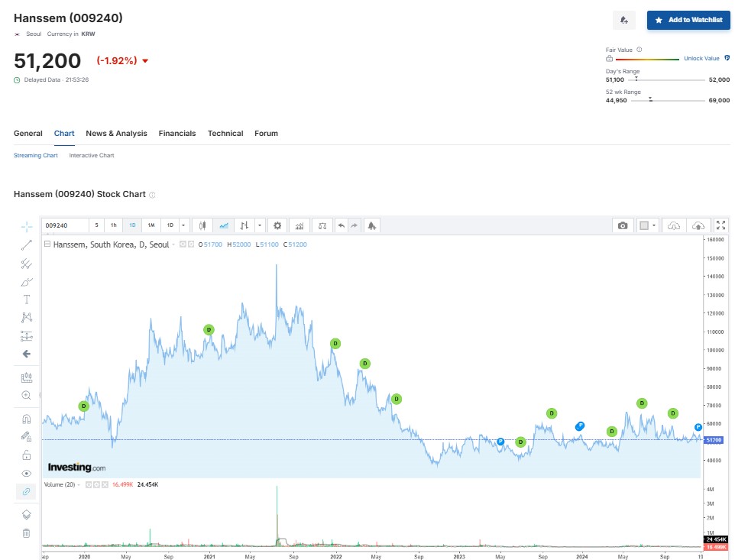Activate the zoom-in magnifier tool

click(x=27, y=395)
